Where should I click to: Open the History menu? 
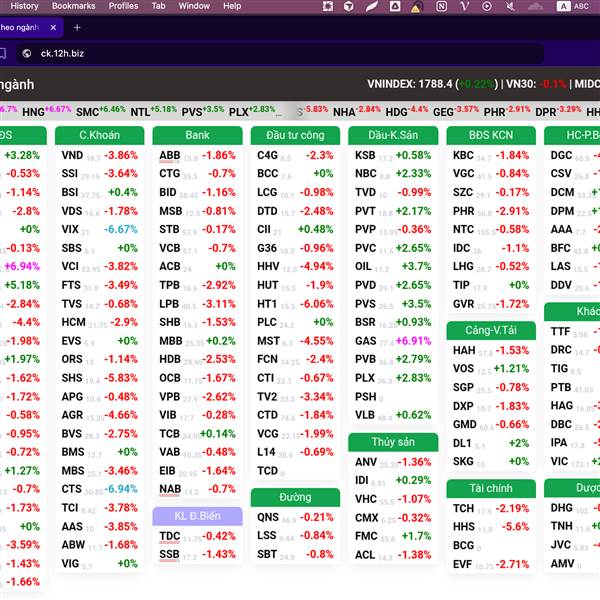click(24, 6)
